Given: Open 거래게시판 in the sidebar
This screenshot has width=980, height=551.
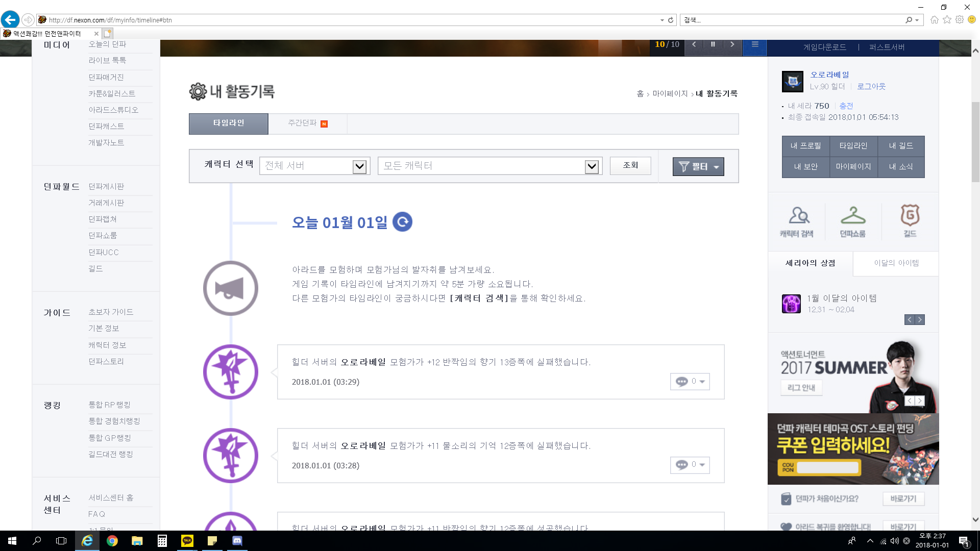Looking at the screenshot, I should click(106, 203).
